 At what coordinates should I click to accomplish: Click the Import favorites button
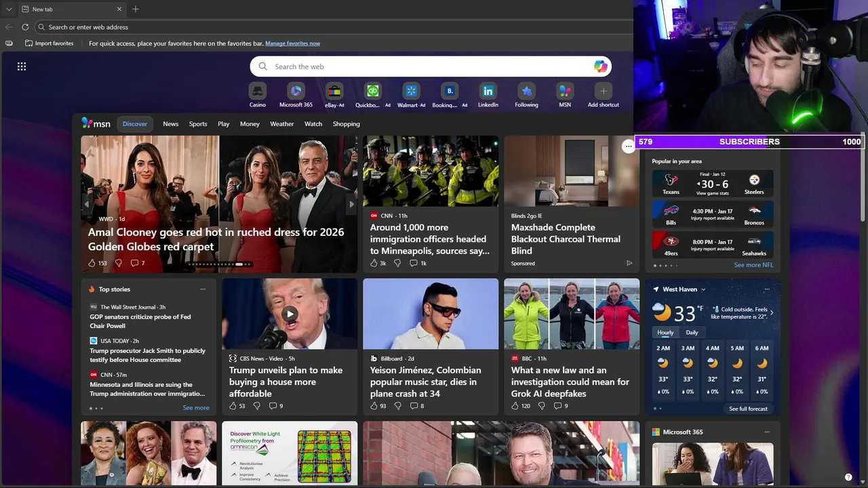click(49, 43)
